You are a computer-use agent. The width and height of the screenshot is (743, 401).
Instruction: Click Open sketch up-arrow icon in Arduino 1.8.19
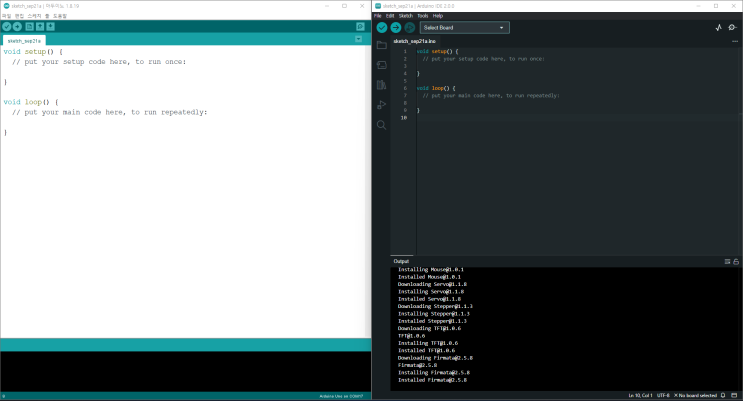point(40,27)
